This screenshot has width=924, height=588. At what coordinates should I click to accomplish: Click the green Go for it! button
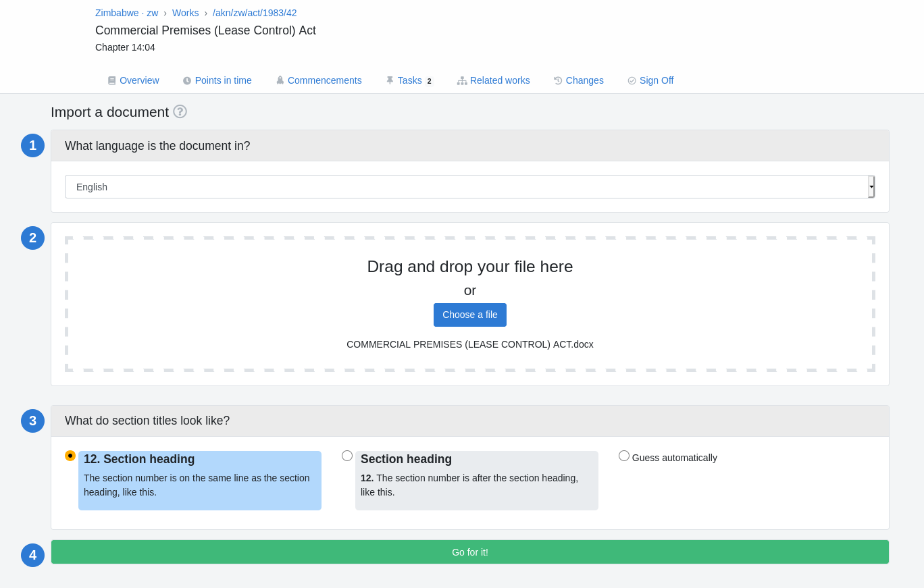[470, 552]
